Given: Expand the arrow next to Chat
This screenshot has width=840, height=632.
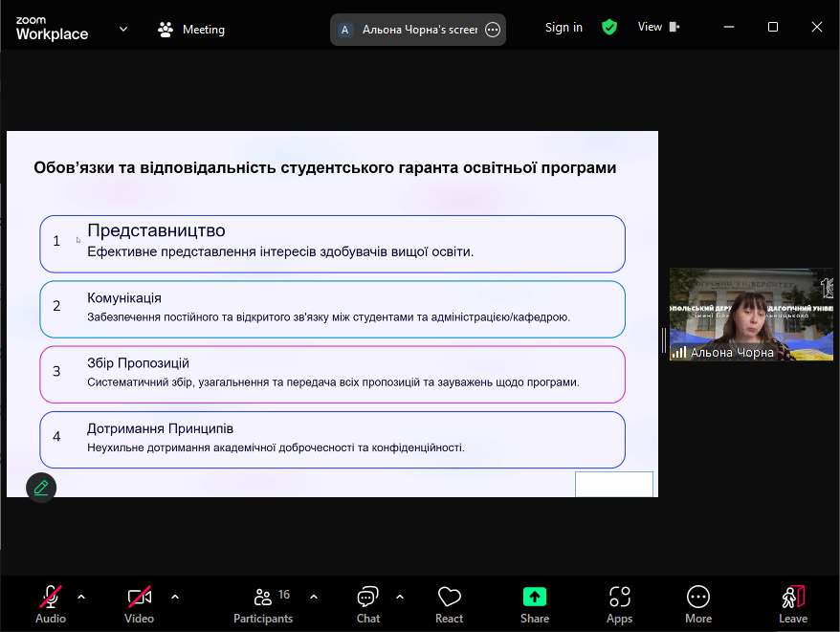Looking at the screenshot, I should point(400,597).
